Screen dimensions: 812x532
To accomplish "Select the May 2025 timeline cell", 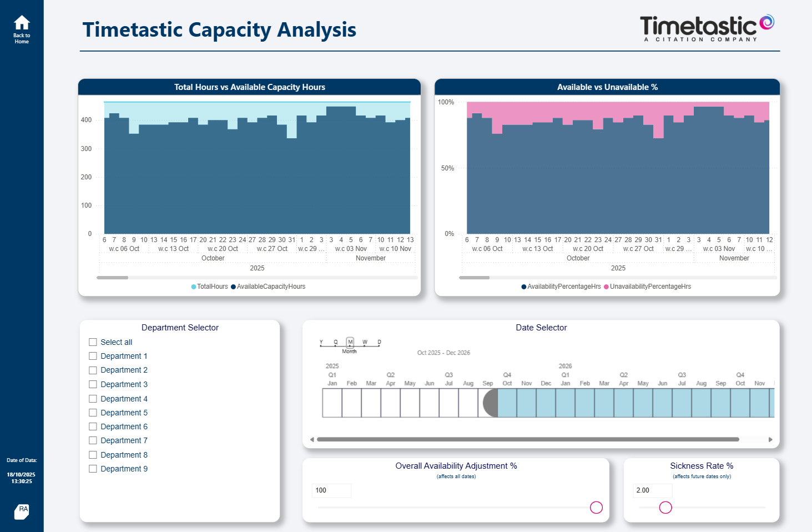I will [x=410, y=403].
